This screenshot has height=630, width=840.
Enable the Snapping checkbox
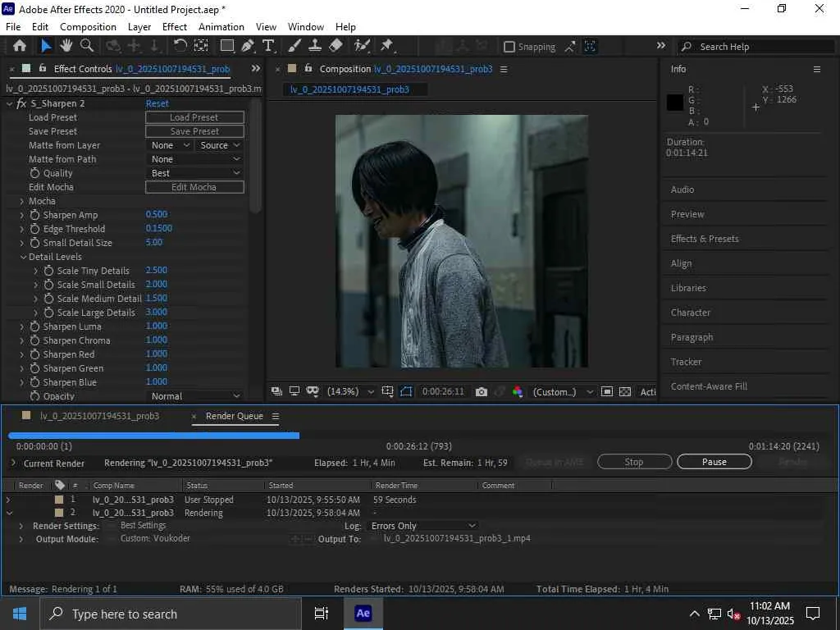pyautogui.click(x=509, y=47)
